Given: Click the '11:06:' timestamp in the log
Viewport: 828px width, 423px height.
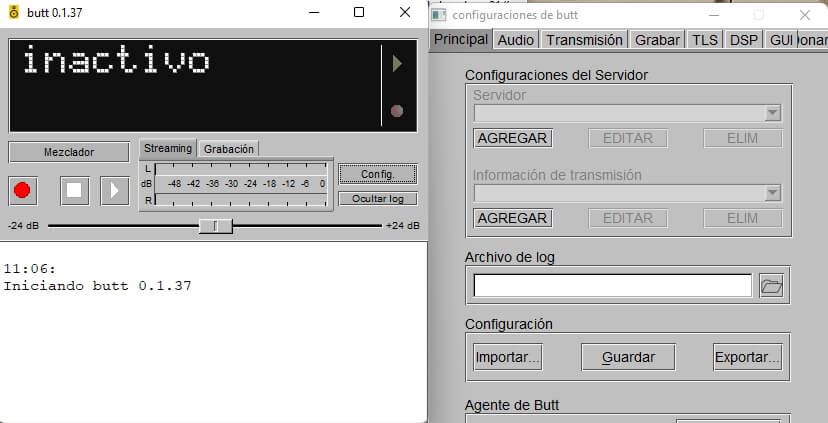Looking at the screenshot, I should (29, 269).
